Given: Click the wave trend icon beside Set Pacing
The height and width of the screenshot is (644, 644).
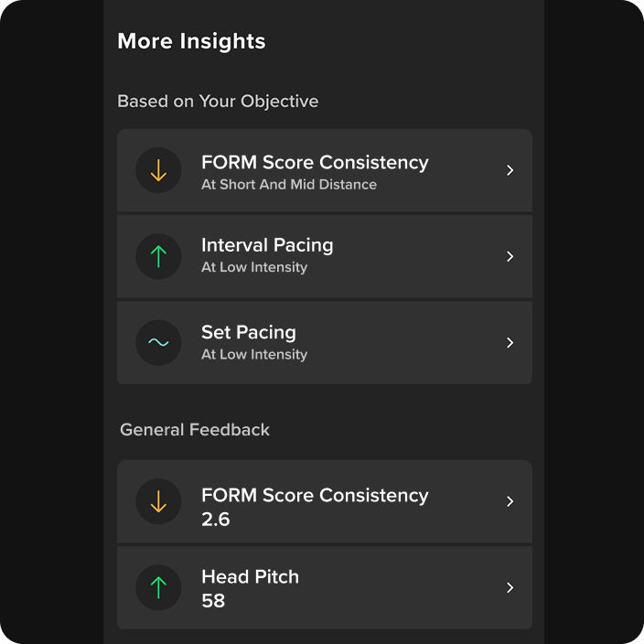Looking at the screenshot, I should pyautogui.click(x=158, y=342).
